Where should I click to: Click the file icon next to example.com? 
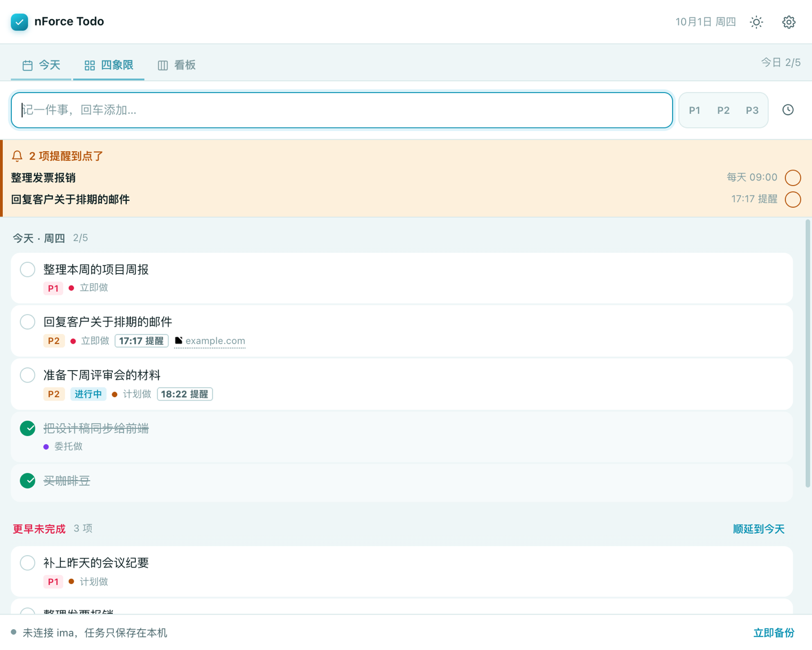coord(179,340)
